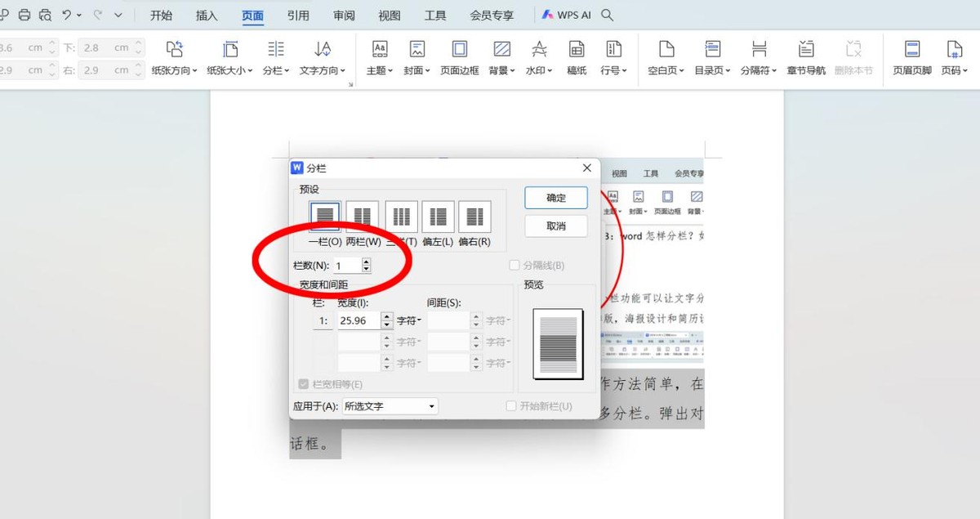This screenshot has width=980, height=519.
Task: Open the 审阅 Review tab
Action: (x=344, y=16)
